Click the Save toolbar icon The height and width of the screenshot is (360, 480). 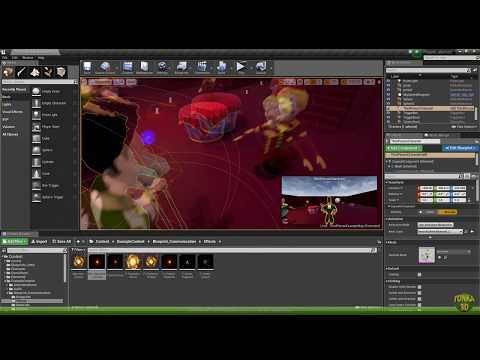click(87, 67)
